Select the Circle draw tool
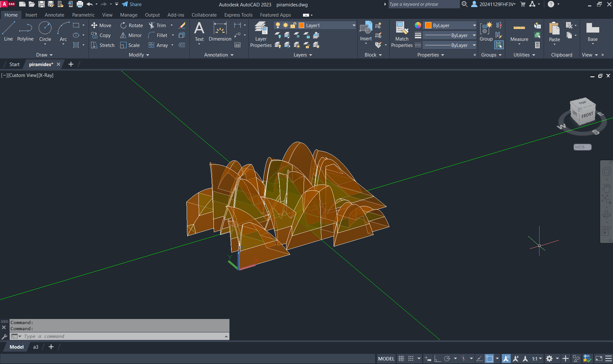 click(x=45, y=32)
